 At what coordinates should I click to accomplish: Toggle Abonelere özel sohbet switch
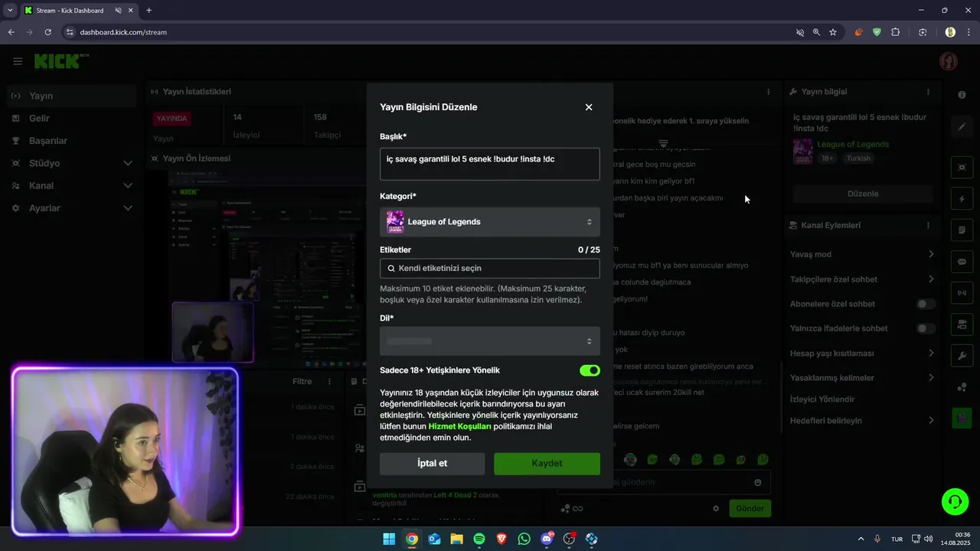[926, 304]
